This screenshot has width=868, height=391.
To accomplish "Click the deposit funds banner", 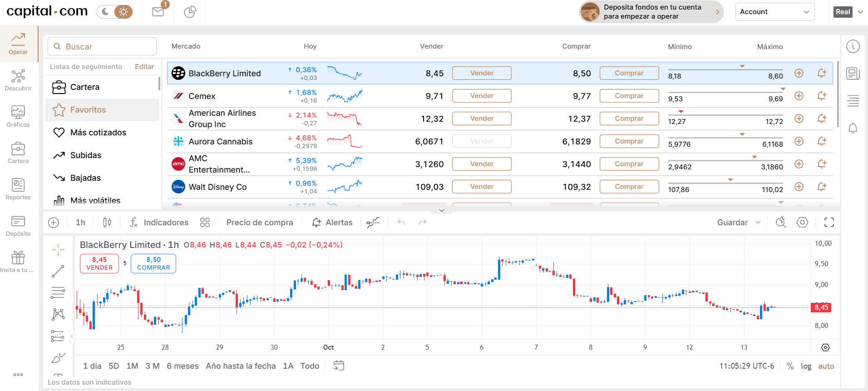I will coord(651,12).
